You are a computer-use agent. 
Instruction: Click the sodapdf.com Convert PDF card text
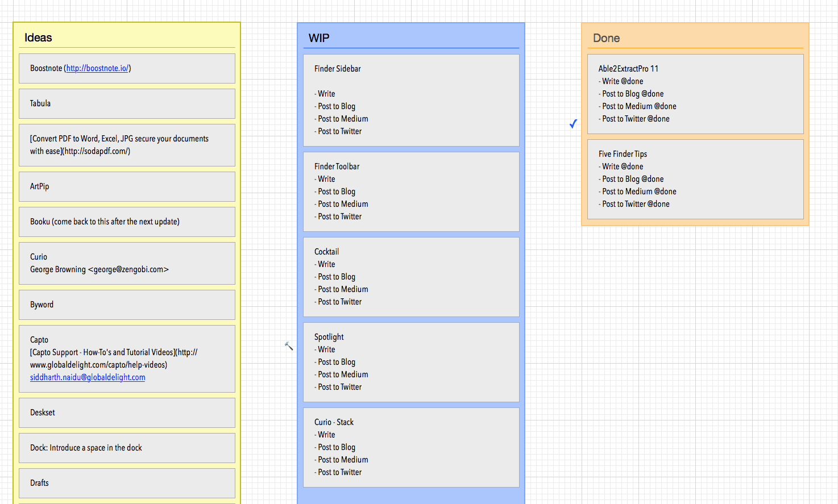[x=119, y=145]
